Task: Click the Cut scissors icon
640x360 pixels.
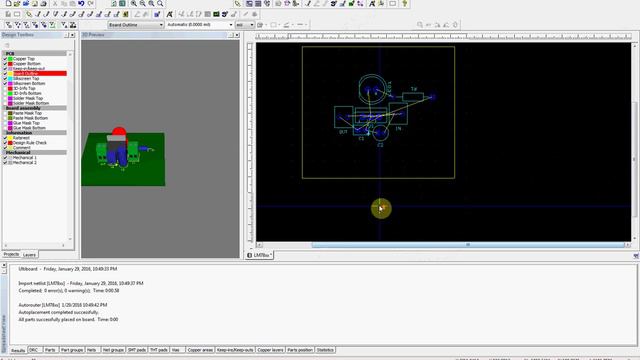Action: tap(55, 4)
